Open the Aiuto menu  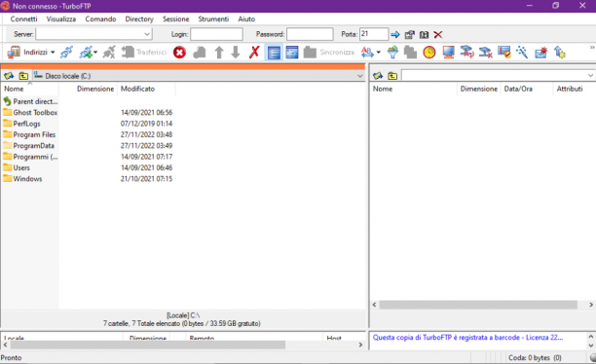(x=246, y=19)
